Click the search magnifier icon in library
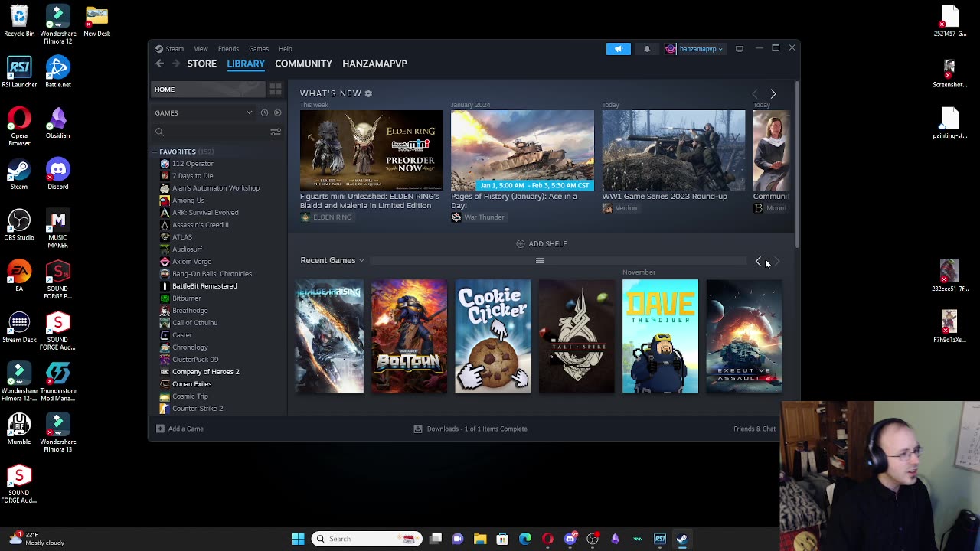The image size is (980, 551). click(x=159, y=132)
